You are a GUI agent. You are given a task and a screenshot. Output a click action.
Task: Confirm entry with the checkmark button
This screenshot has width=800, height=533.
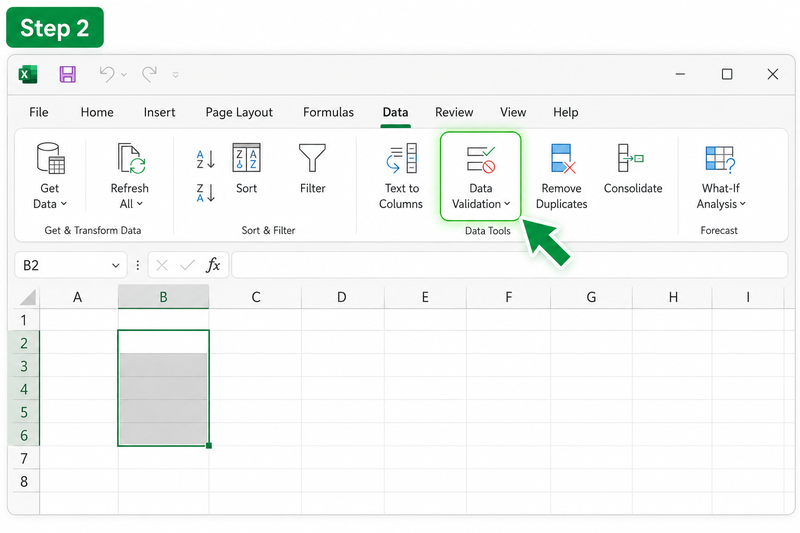tap(187, 265)
